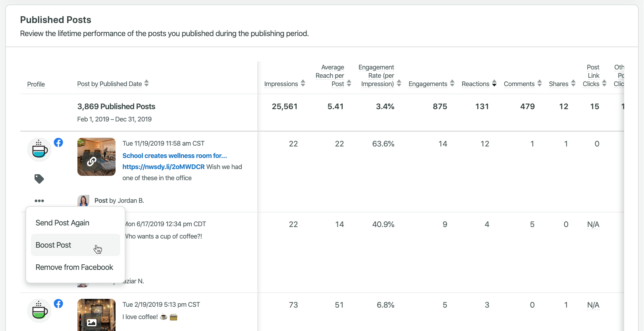Click the three-dot more options icon
The image size is (644, 331).
[39, 201]
